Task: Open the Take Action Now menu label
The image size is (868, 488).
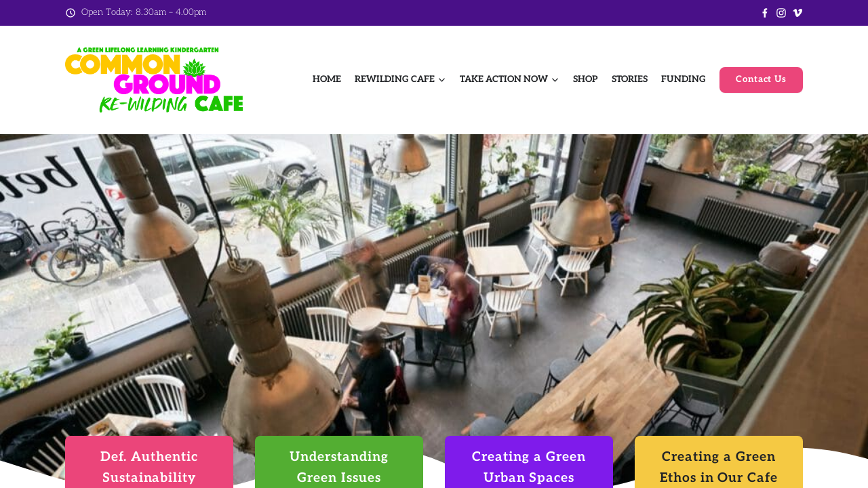Action: tap(504, 79)
